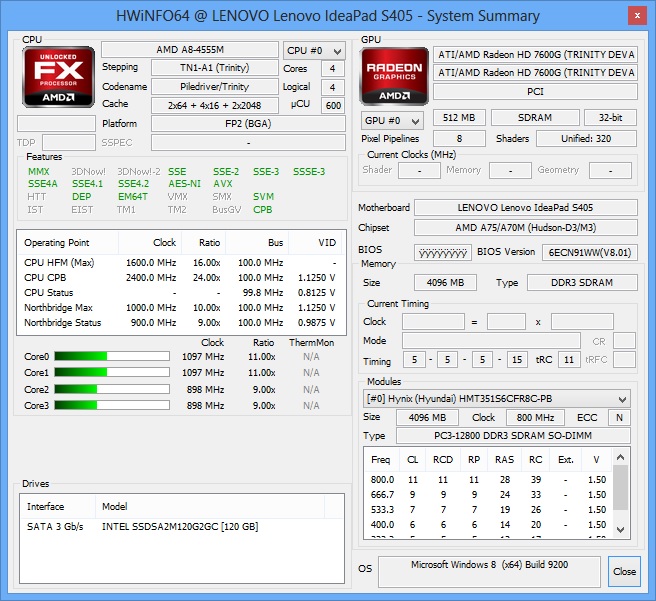Click the Piledriver/Trinity codename field
This screenshot has height=601, width=656.
point(215,87)
